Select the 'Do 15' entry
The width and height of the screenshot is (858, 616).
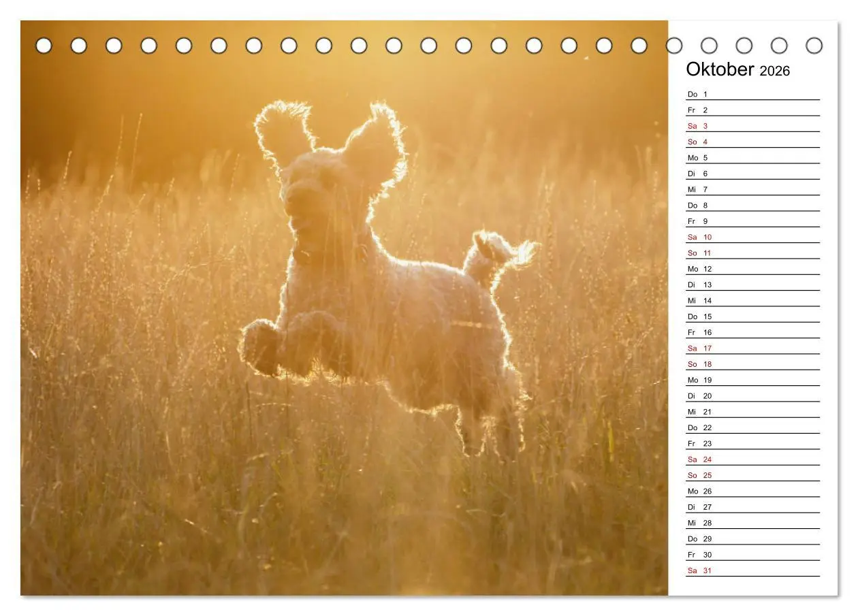(752, 317)
